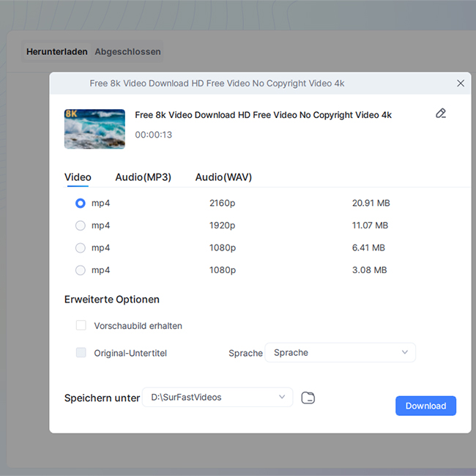476x476 pixels.
Task: Click the chevron arrow in Sprache combo box
Action: (x=405, y=353)
